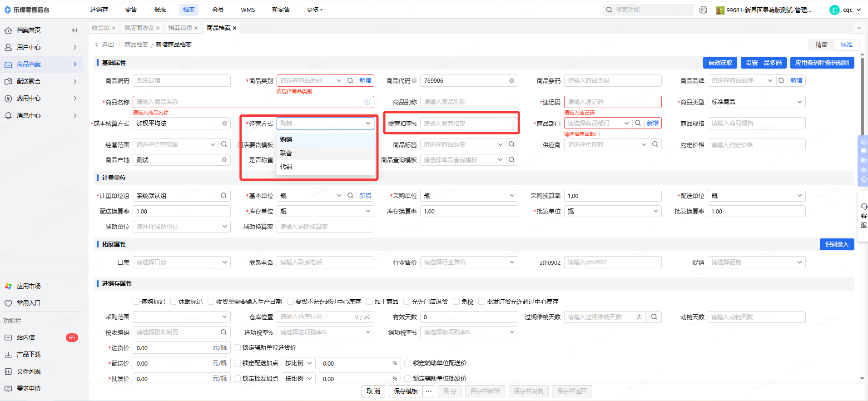This screenshot has width=868, height=401.
Task: Enable 批发订货允许超过中心库存 checkbox
Action: pos(482,302)
